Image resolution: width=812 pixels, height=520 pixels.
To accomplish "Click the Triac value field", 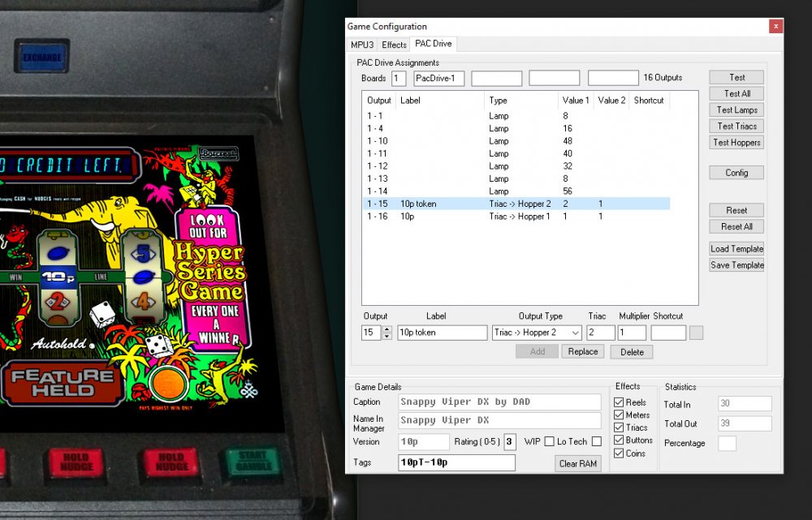I will (601, 333).
